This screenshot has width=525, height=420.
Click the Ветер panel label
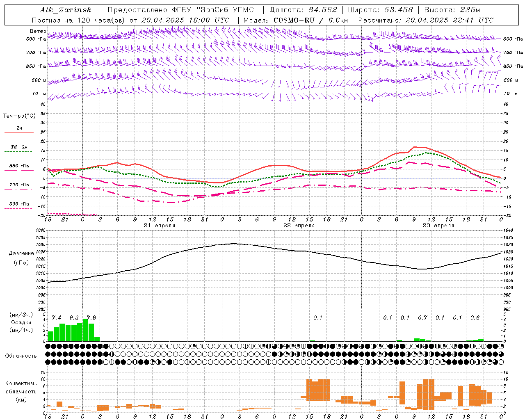38,31
